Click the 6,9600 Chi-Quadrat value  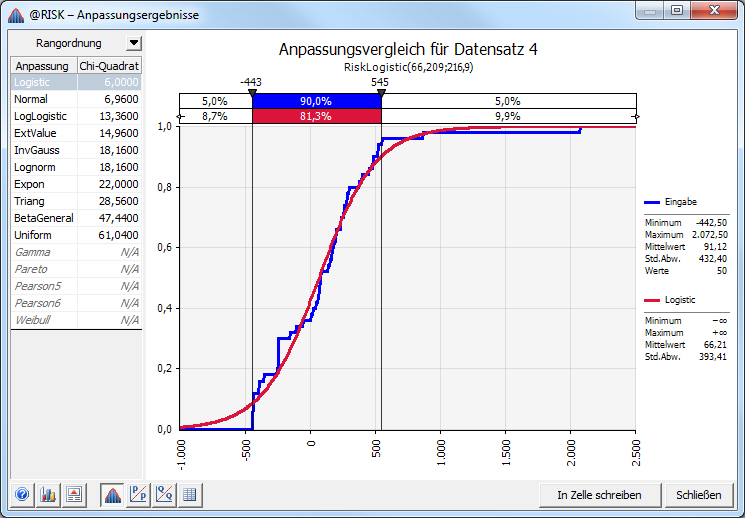coord(122,99)
